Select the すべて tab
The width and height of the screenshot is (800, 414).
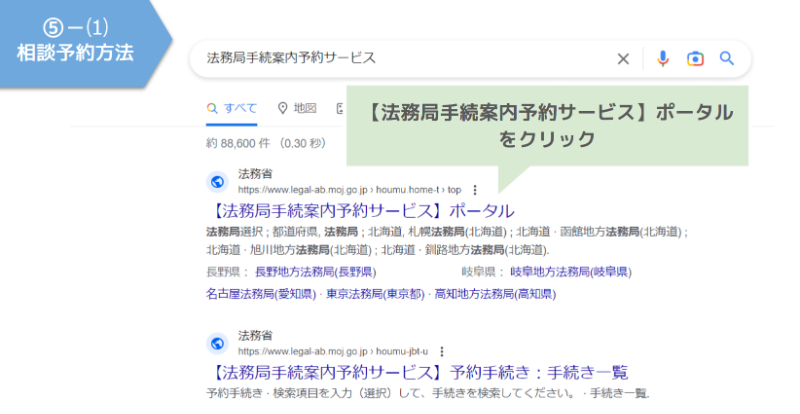coord(232,108)
